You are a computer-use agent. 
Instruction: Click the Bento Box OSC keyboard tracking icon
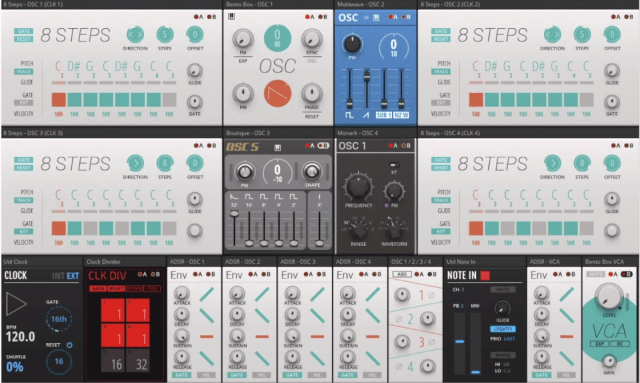coord(231,16)
